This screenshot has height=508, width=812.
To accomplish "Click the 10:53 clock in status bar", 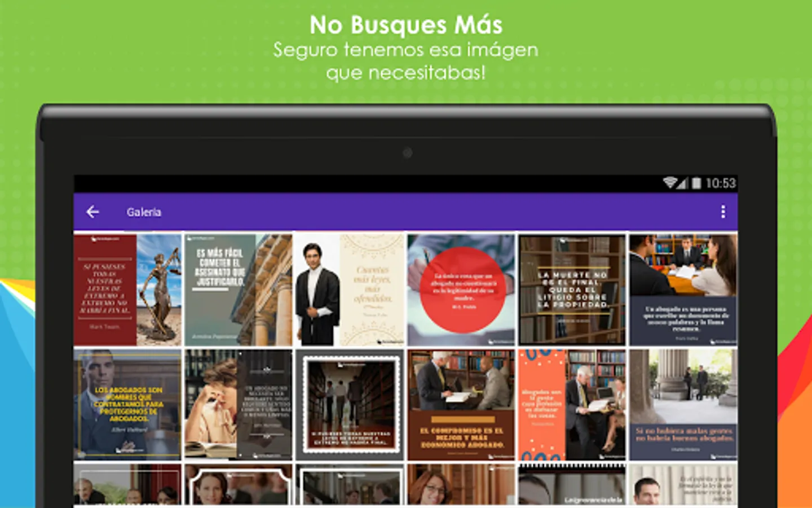I will click(721, 183).
